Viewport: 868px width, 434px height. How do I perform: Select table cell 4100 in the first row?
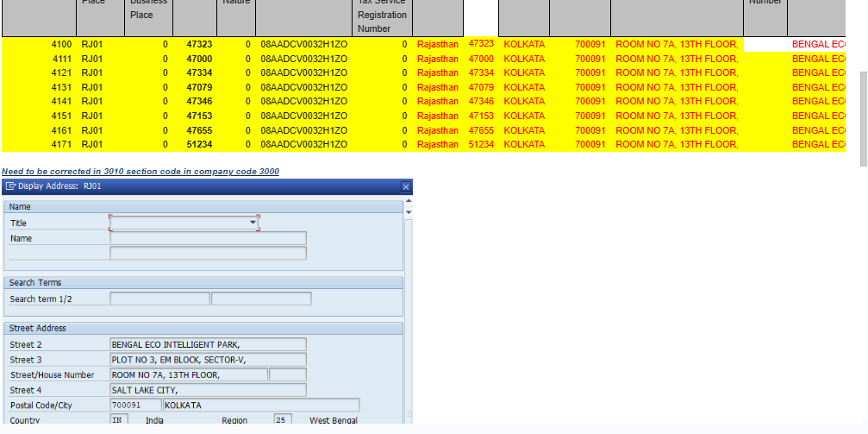pos(62,44)
